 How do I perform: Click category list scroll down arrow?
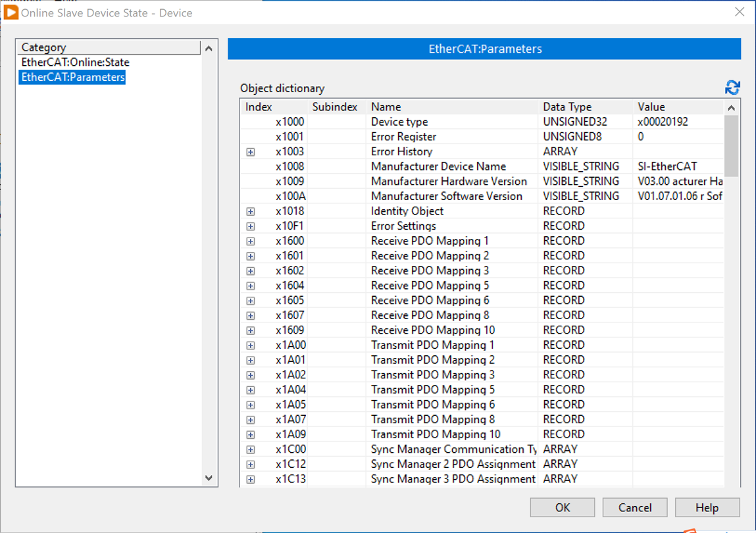click(209, 478)
